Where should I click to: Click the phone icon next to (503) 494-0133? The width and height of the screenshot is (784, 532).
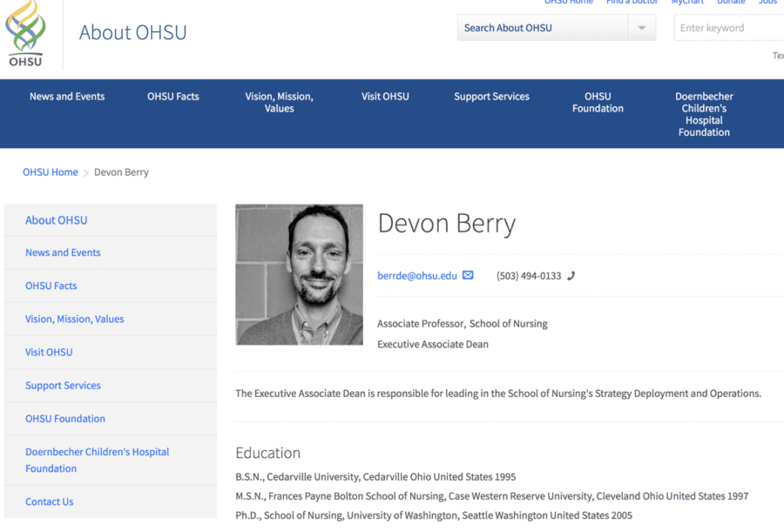click(571, 275)
